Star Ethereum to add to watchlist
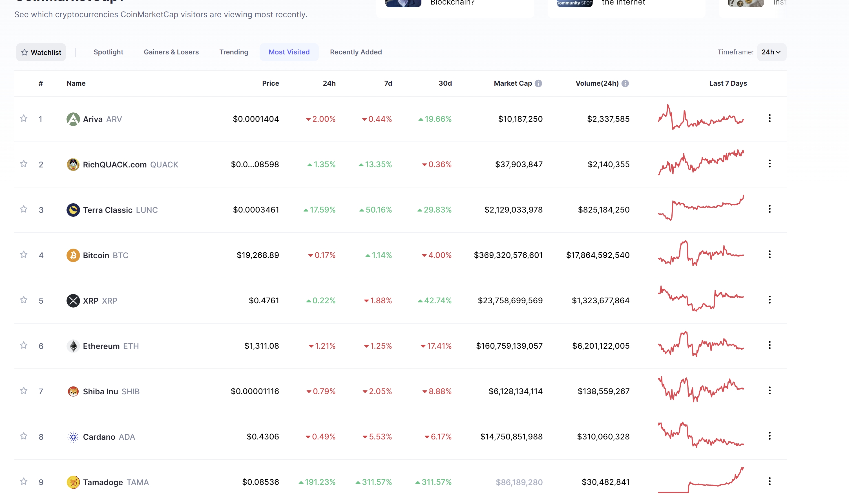The width and height of the screenshot is (849, 504). [23, 345]
